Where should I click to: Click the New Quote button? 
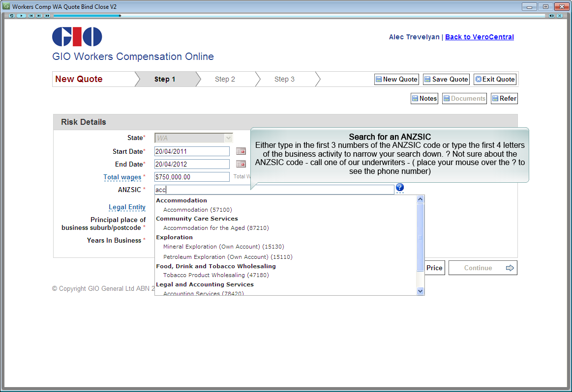click(x=396, y=79)
